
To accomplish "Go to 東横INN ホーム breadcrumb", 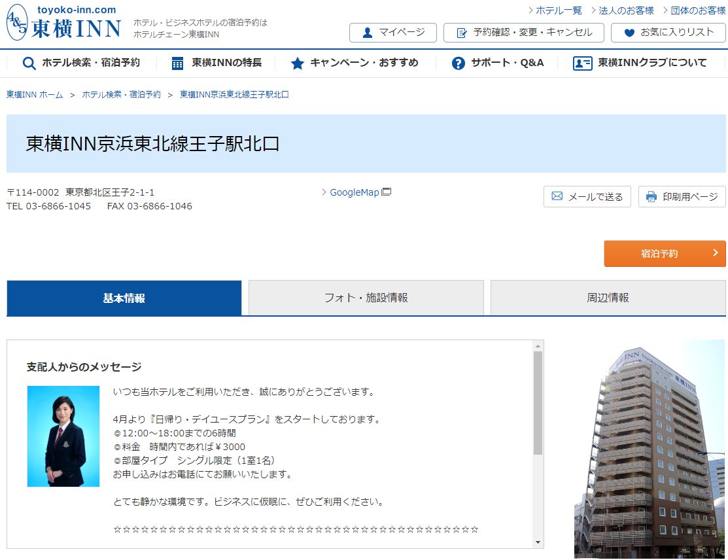I will click(35, 95).
